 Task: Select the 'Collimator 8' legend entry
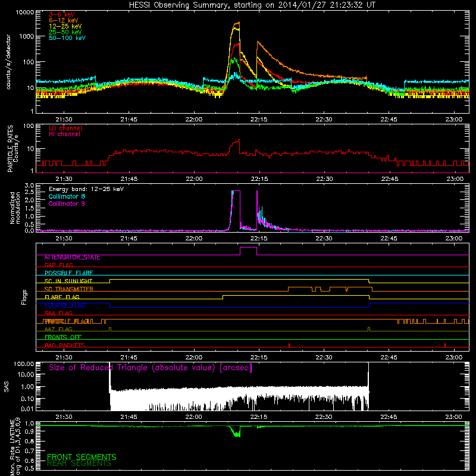pos(67,196)
